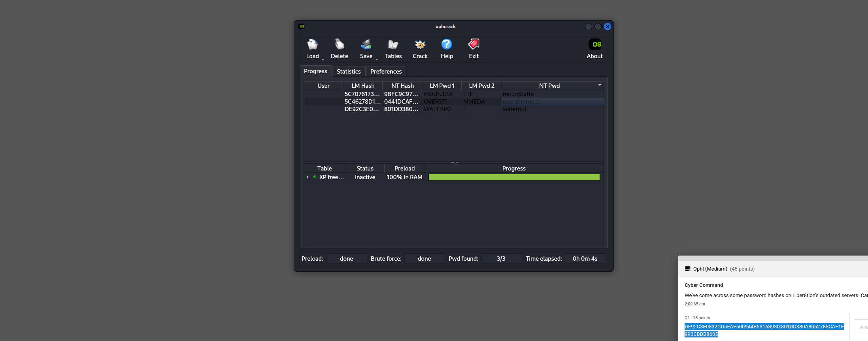The image size is (868, 341).
Task: Open the Help toolbar icon
Action: pos(447,44)
